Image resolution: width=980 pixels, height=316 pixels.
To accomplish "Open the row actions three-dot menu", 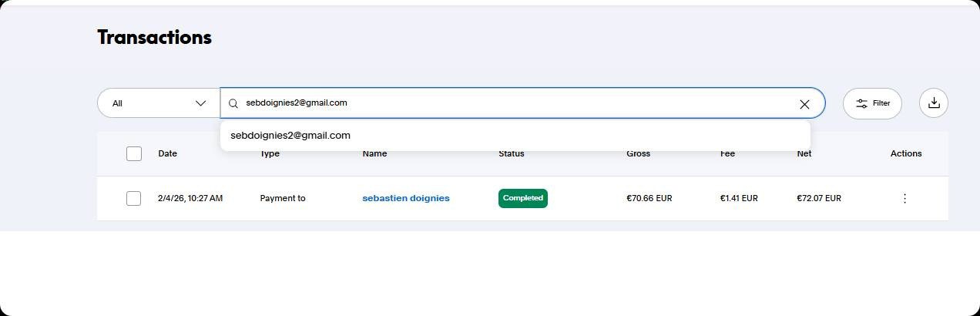I will pyautogui.click(x=904, y=198).
